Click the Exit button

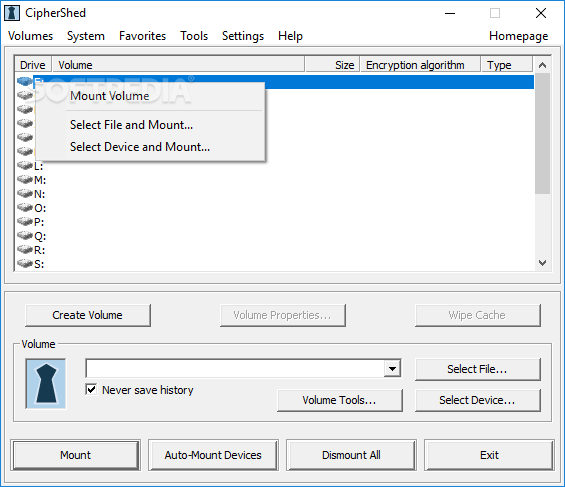click(x=489, y=455)
